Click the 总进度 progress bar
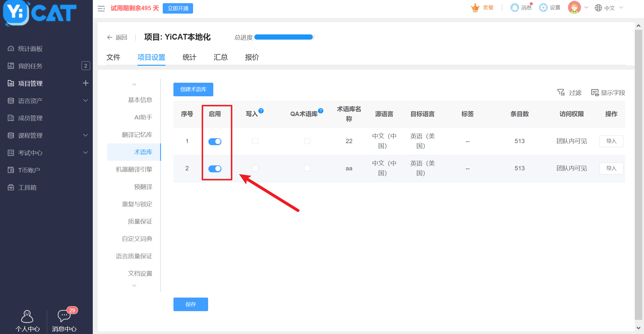 click(284, 37)
